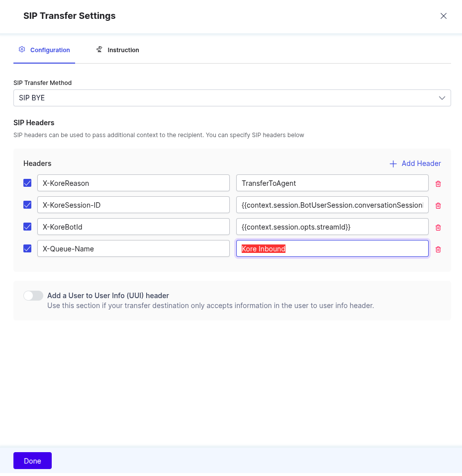Viewport: 462px width, 476px height.
Task: Close the SIP Transfer Settings dialog
Action: (444, 16)
